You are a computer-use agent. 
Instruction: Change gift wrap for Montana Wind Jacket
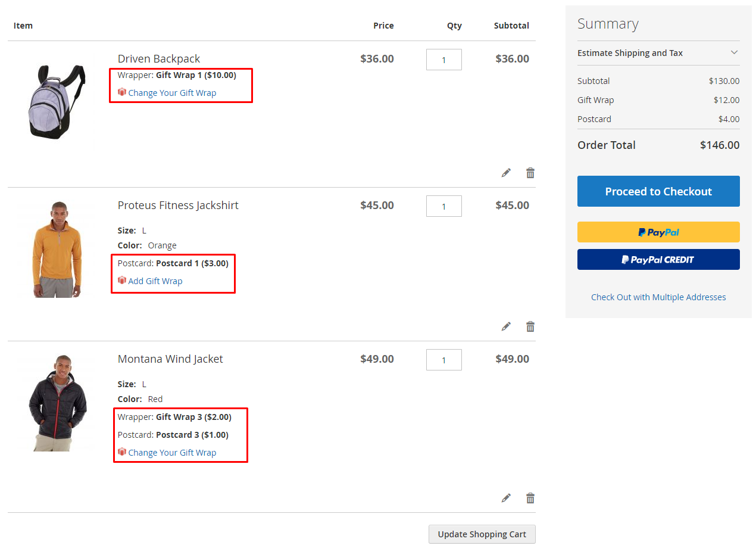click(x=172, y=453)
